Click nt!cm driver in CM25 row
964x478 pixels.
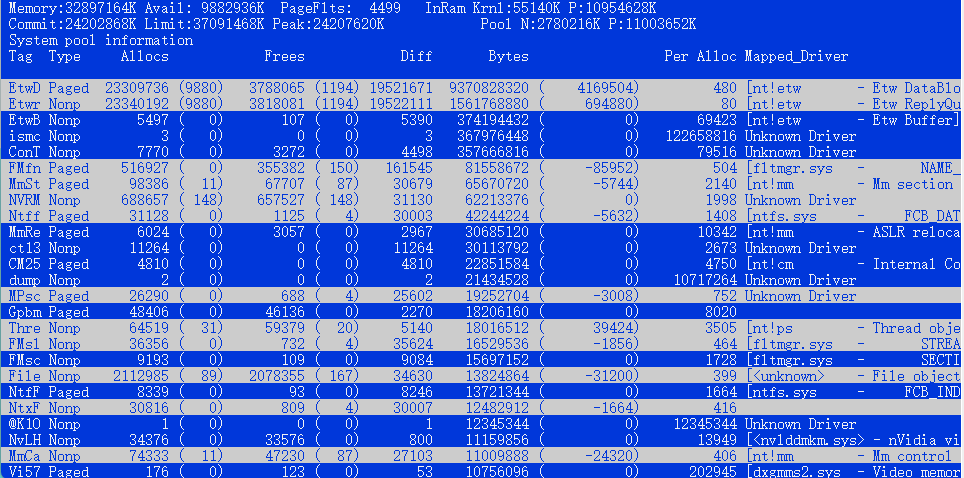(768, 264)
